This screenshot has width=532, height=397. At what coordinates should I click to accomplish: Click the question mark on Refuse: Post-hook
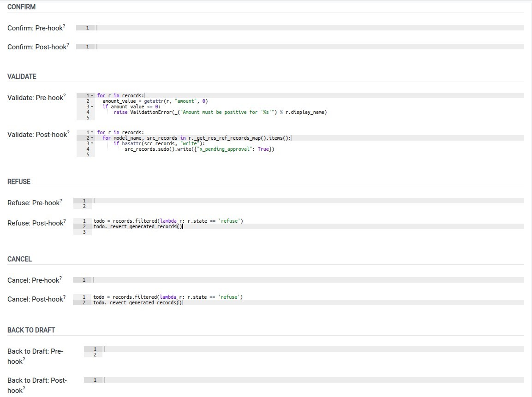[65, 220]
